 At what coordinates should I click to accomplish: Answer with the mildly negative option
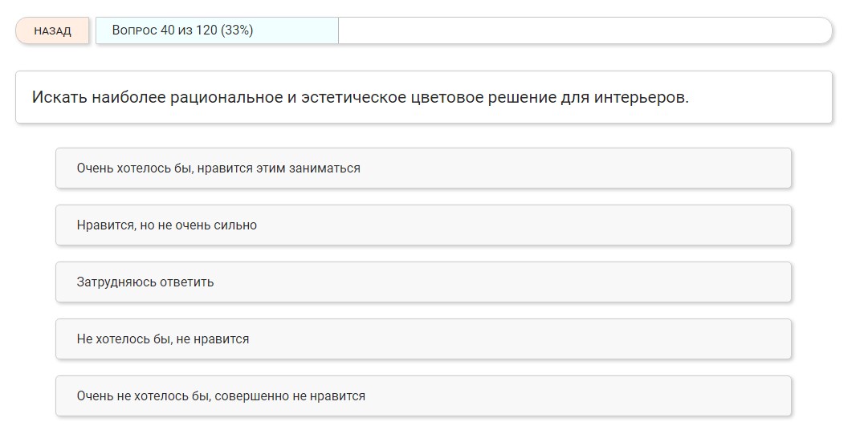click(x=423, y=339)
